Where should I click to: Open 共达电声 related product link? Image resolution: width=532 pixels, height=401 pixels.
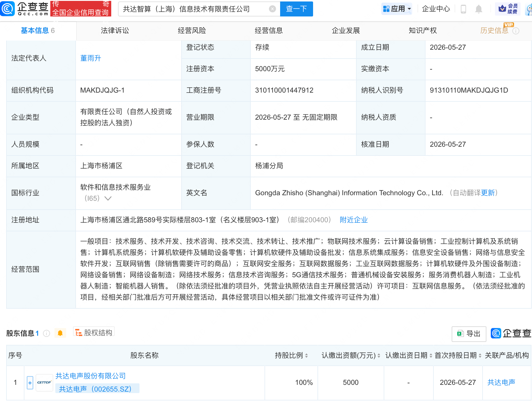point(501,382)
